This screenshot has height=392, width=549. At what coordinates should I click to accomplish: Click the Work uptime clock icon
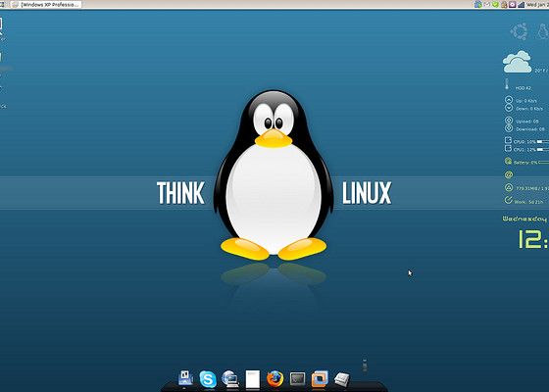509,200
